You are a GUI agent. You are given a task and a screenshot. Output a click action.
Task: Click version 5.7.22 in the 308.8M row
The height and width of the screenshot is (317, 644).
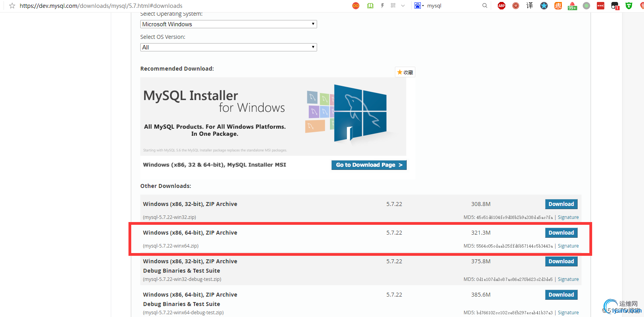pos(394,204)
